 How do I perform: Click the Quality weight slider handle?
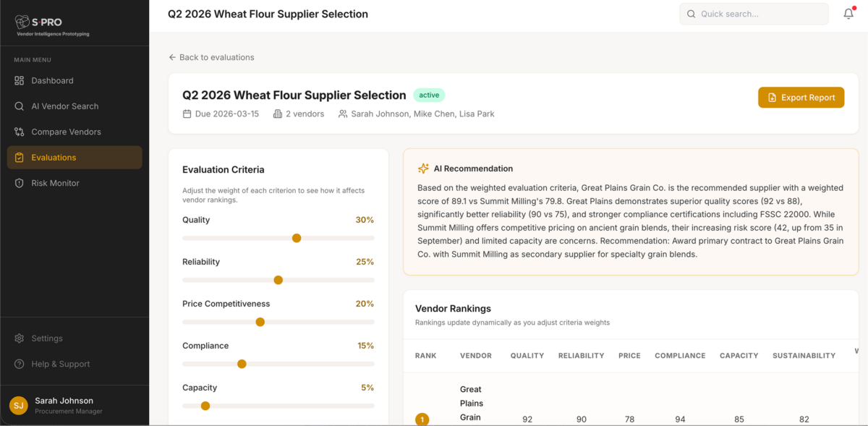297,238
